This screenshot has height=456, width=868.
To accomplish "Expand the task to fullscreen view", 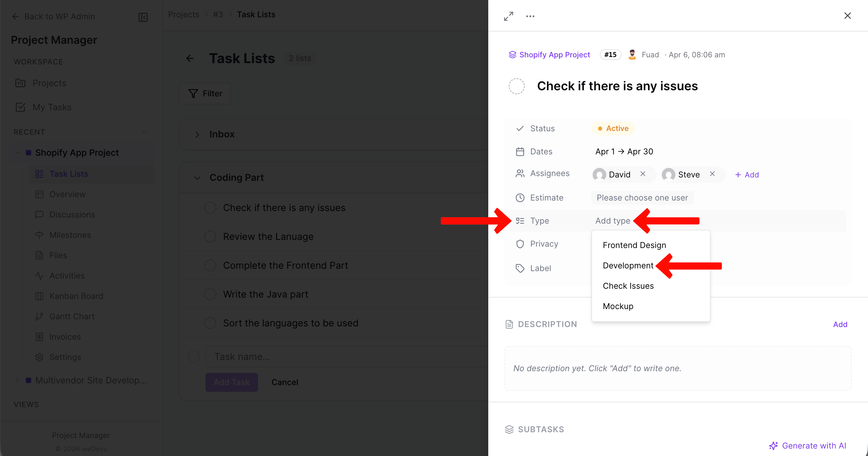I will click(508, 16).
